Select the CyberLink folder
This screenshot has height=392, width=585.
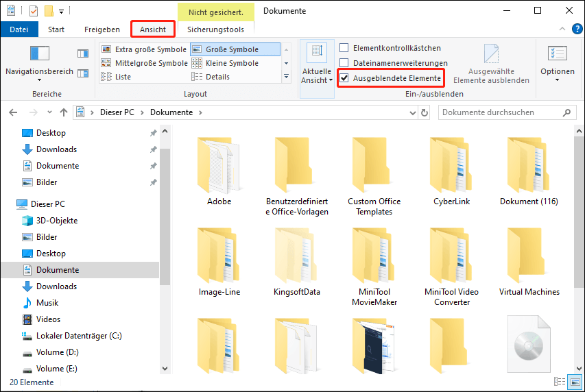click(x=451, y=171)
